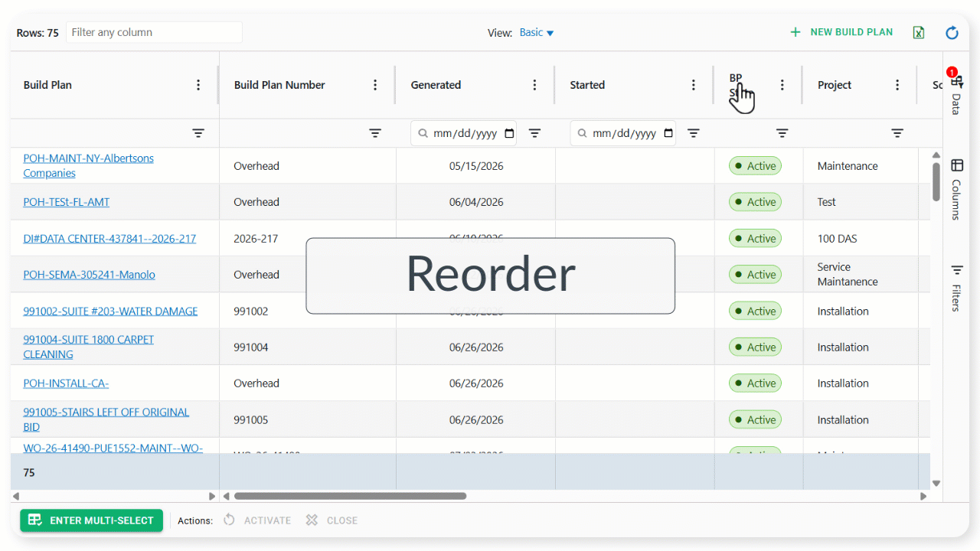
Task: Open the Build Plan filter icon
Action: point(198,133)
